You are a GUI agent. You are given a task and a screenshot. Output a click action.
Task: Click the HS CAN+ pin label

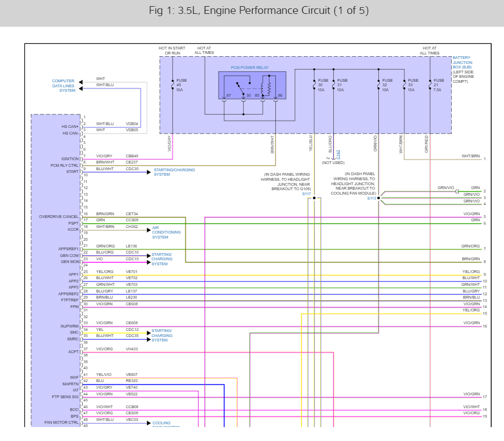(70, 127)
